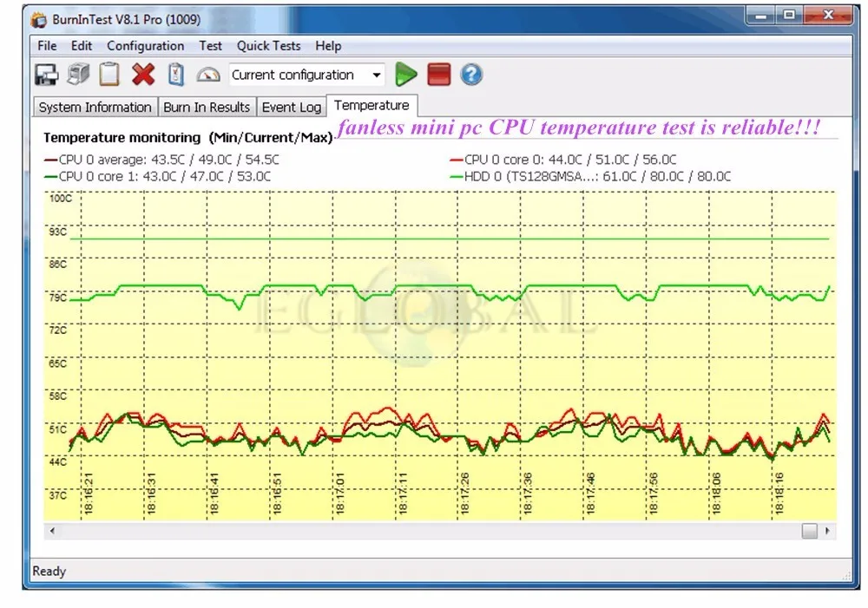This screenshot has height=608, width=868.
Task: Open the Test menu
Action: (210, 46)
